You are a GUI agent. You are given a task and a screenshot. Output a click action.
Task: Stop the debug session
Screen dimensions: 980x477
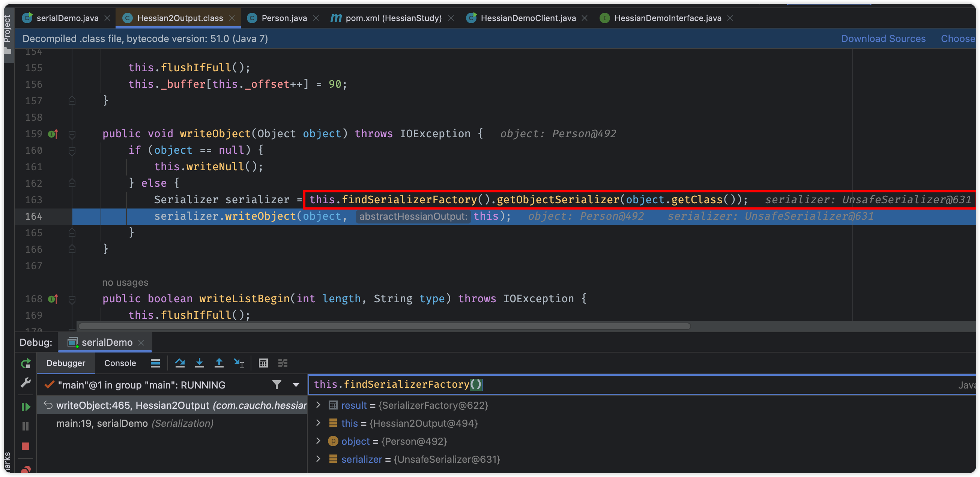[26, 446]
